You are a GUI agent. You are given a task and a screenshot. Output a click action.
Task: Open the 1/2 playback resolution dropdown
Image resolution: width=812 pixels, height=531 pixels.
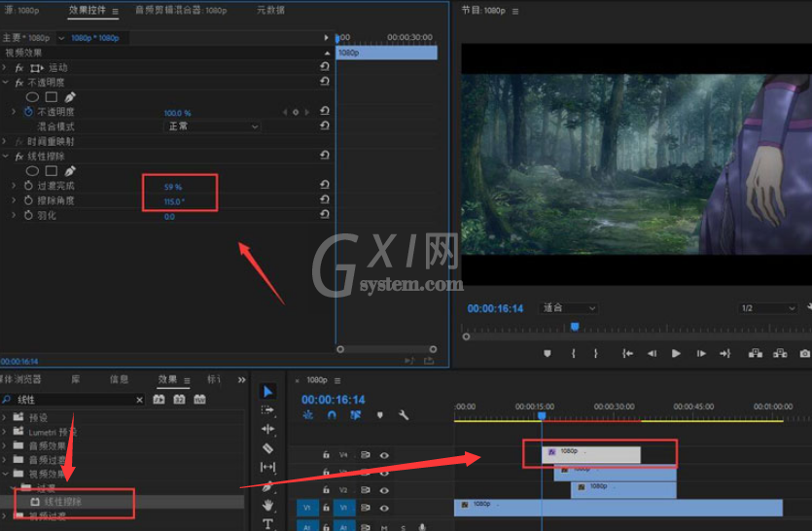coord(767,308)
